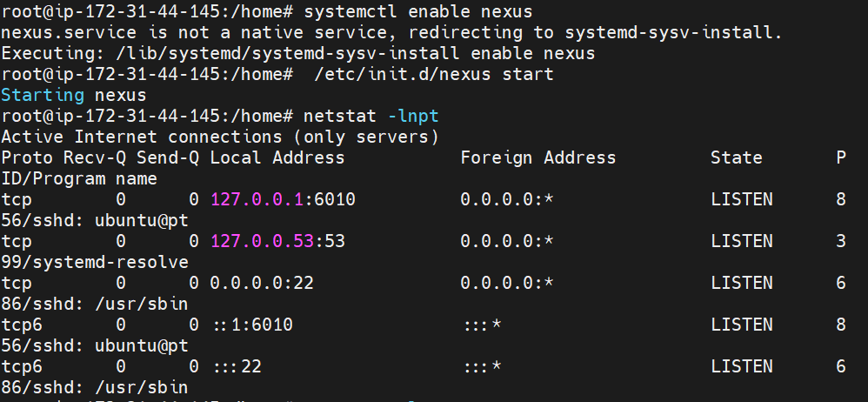Click the 'Executing: /lib/systemd/systemd-sysv-install' line
Image resolution: width=868 pixels, height=402 pixels.
tap(297, 54)
